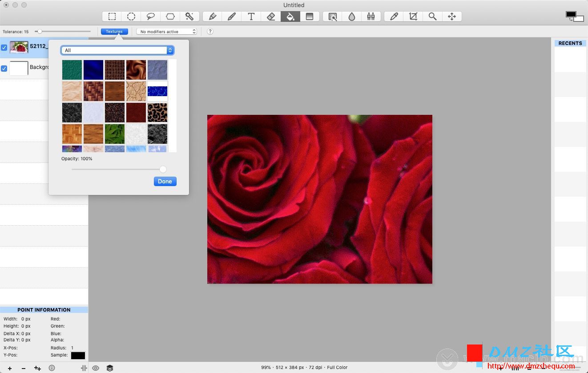The height and width of the screenshot is (373, 588).
Task: Choose the dark blue satin texture
Action: coord(93,70)
